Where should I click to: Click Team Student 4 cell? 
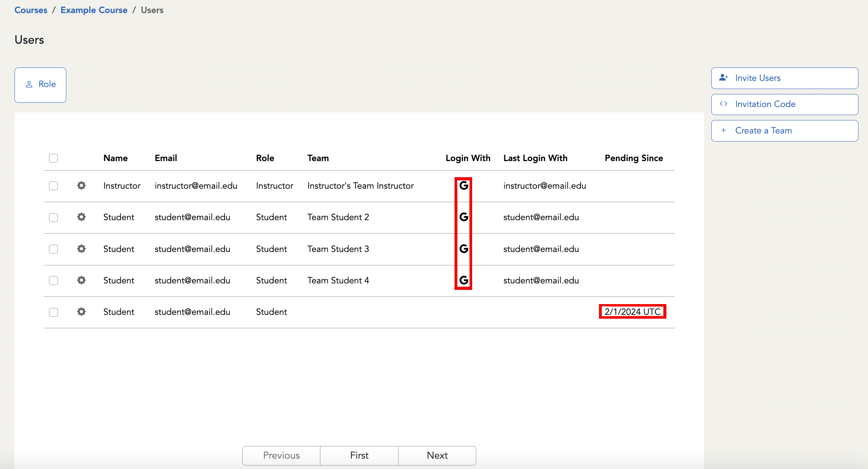[338, 280]
